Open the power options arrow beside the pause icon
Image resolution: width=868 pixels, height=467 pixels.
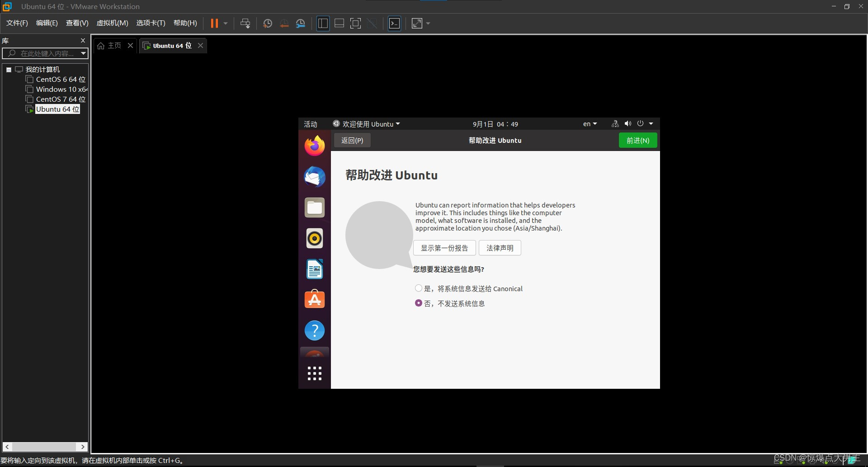pos(226,23)
